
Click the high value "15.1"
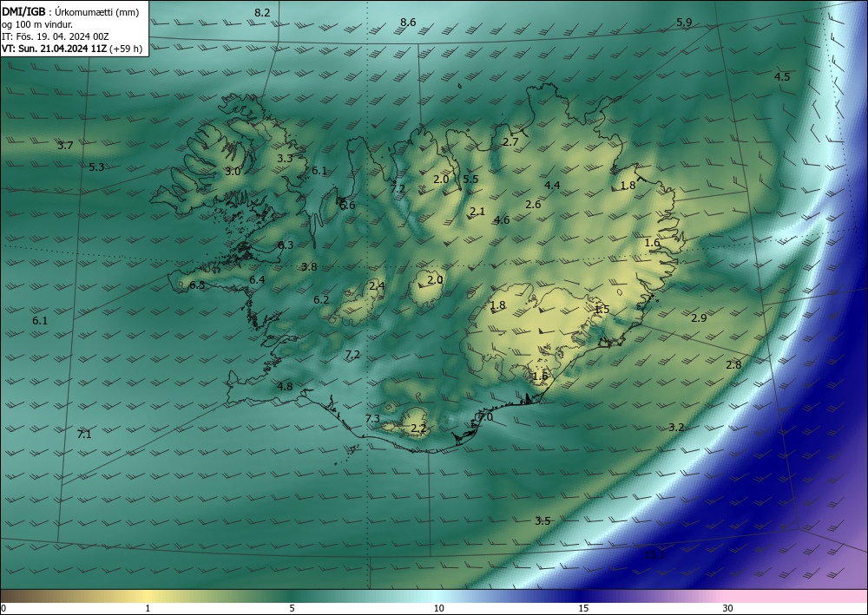click(x=654, y=555)
